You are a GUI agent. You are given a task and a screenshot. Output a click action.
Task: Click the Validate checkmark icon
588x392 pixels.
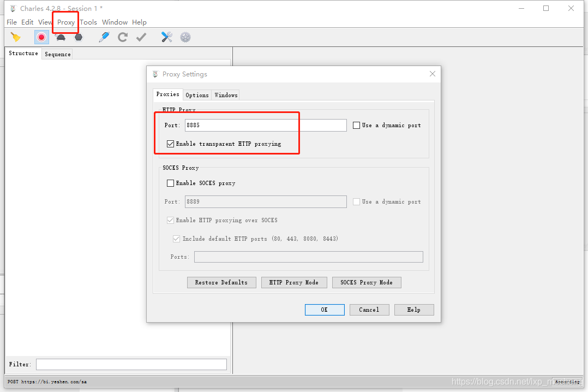pos(141,37)
